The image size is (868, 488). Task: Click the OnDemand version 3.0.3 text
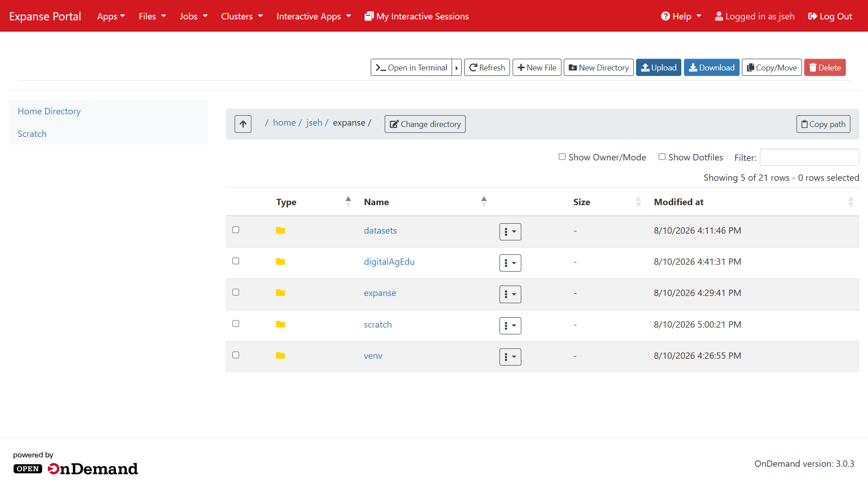pos(804,464)
